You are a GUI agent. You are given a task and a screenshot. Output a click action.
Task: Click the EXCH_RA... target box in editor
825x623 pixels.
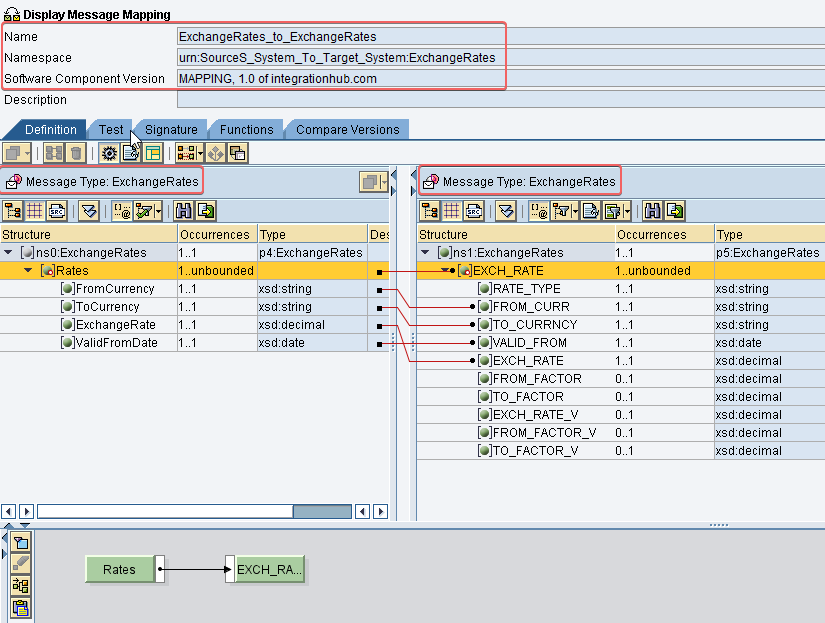pos(269,569)
